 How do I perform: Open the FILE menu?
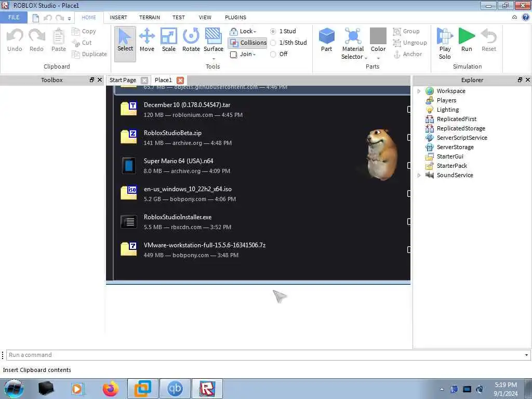click(14, 17)
